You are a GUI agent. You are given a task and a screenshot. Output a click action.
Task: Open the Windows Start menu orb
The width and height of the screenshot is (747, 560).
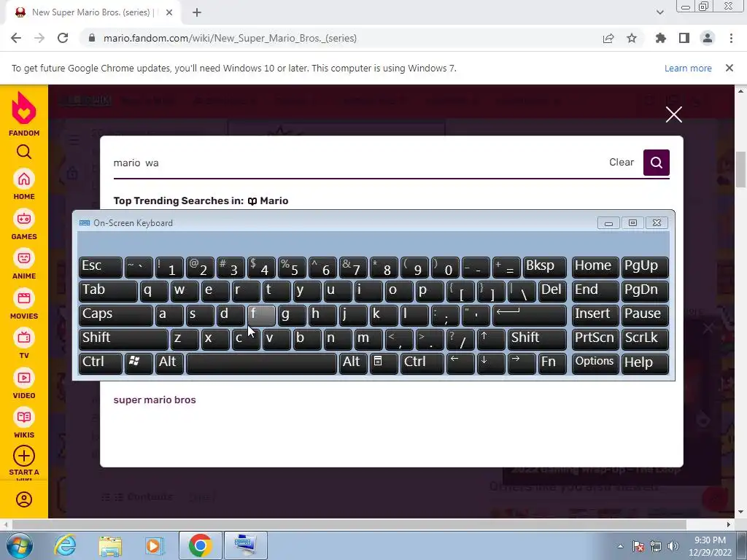[x=19, y=545]
